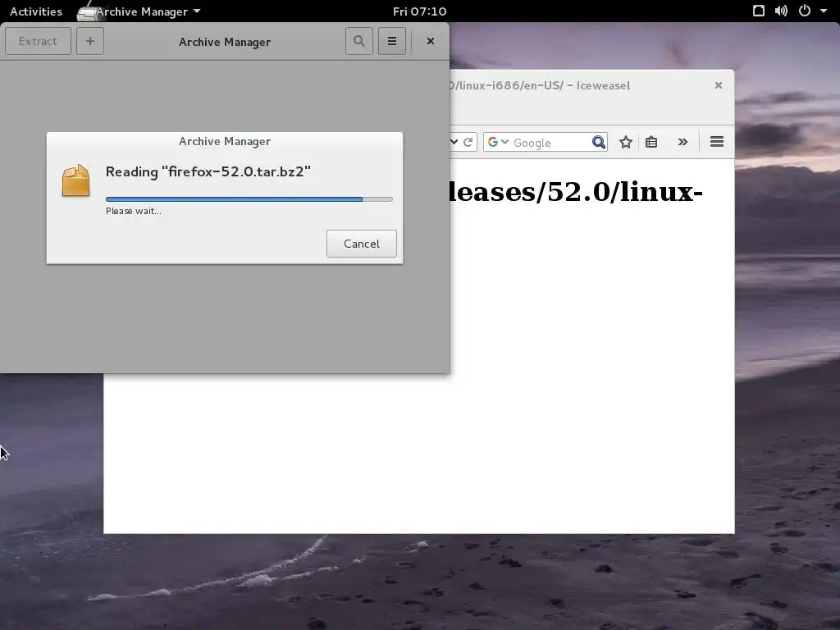This screenshot has height=630, width=840.
Task: Add files with the plus button
Action: 90,41
